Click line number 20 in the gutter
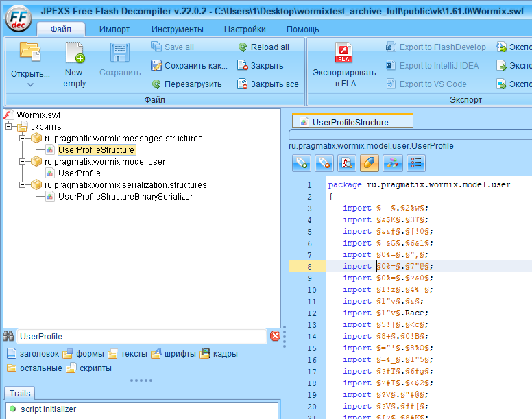Viewport: 532px width, 419px height. pyautogui.click(x=311, y=407)
